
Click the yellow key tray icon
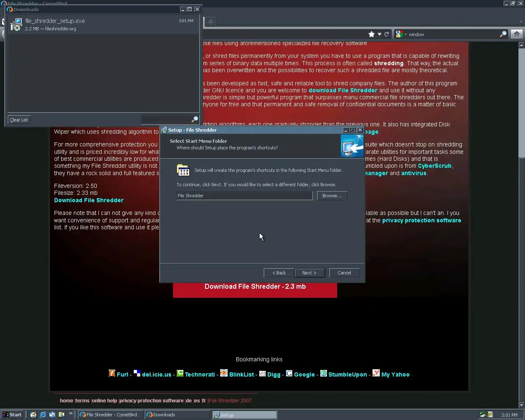click(490, 415)
